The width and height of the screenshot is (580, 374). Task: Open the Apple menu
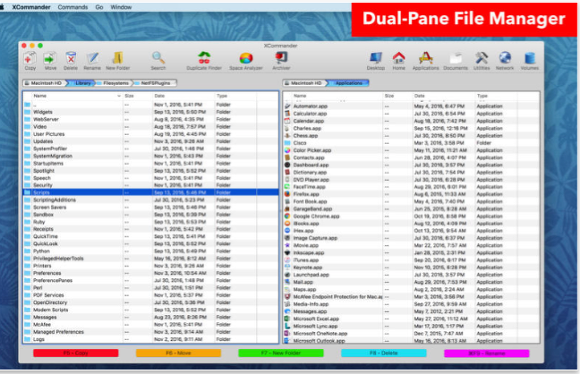[2, 7]
